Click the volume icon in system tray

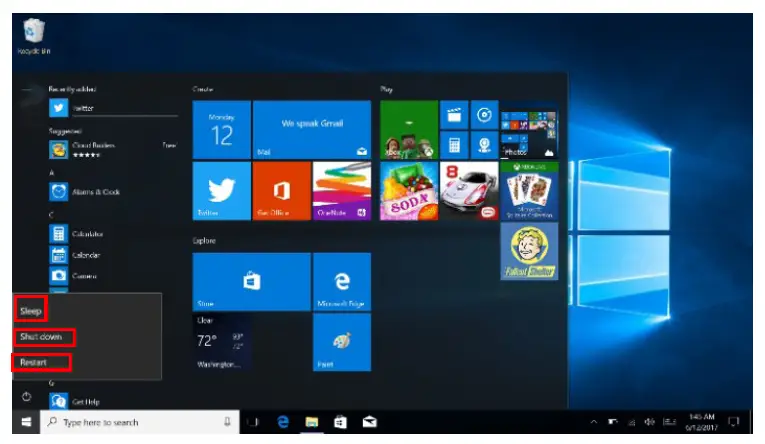click(x=649, y=422)
